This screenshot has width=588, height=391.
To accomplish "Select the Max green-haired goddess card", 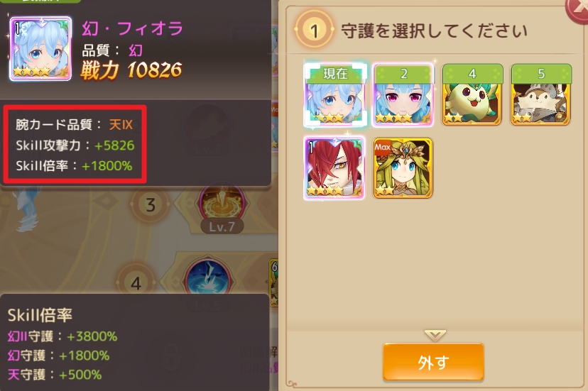I will pos(403,167).
